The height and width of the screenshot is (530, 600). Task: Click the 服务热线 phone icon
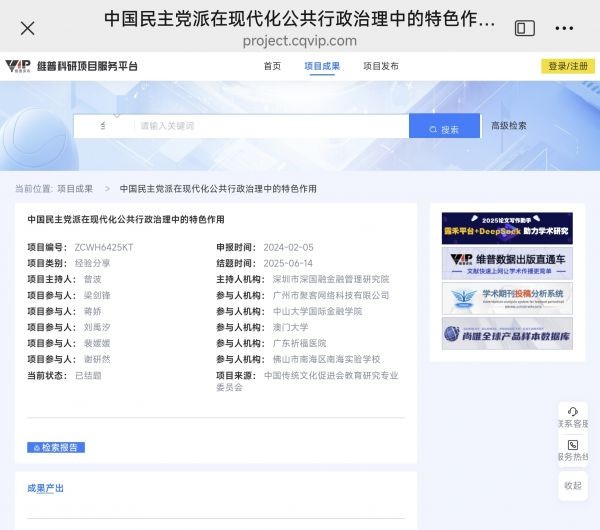point(573,445)
